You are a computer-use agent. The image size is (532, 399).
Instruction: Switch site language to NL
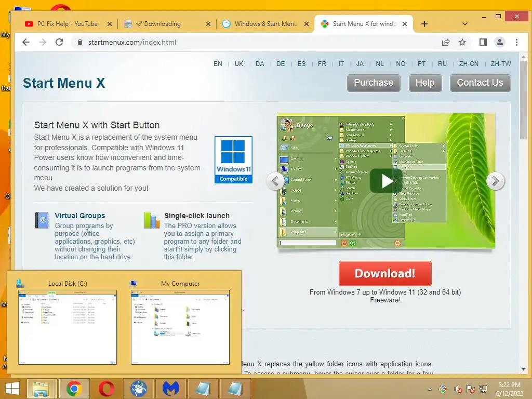click(380, 64)
